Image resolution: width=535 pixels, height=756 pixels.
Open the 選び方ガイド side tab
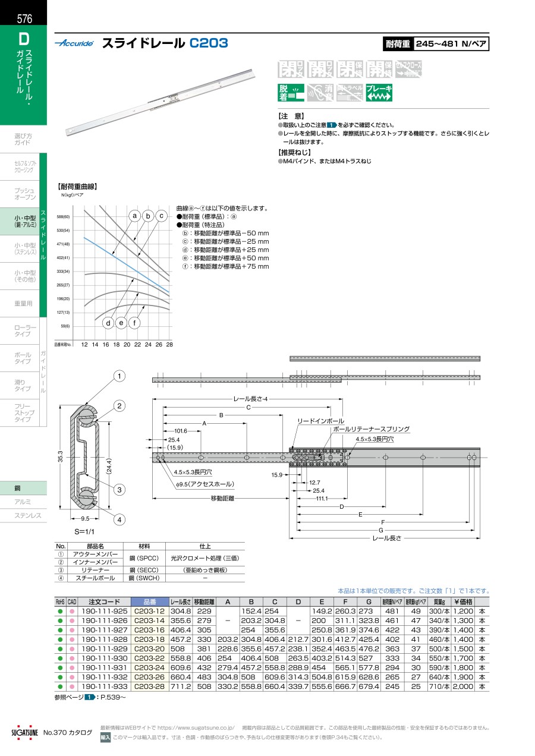[23, 140]
